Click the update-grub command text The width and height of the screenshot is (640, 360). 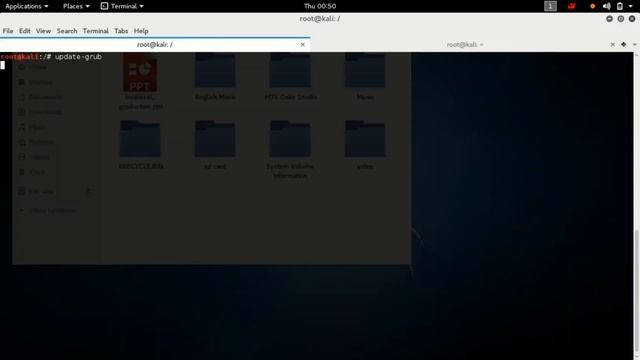click(x=78, y=57)
